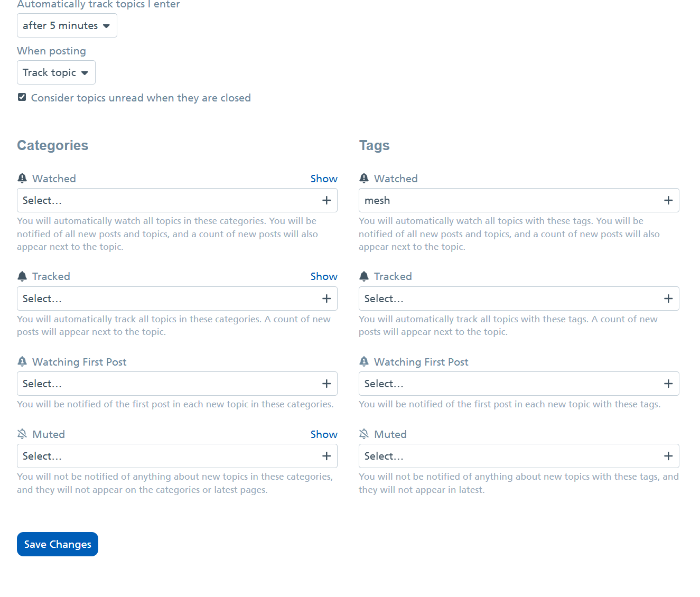Click plus icon in Categories Watched field
Viewport: 700px width, 597px height.
(326, 200)
